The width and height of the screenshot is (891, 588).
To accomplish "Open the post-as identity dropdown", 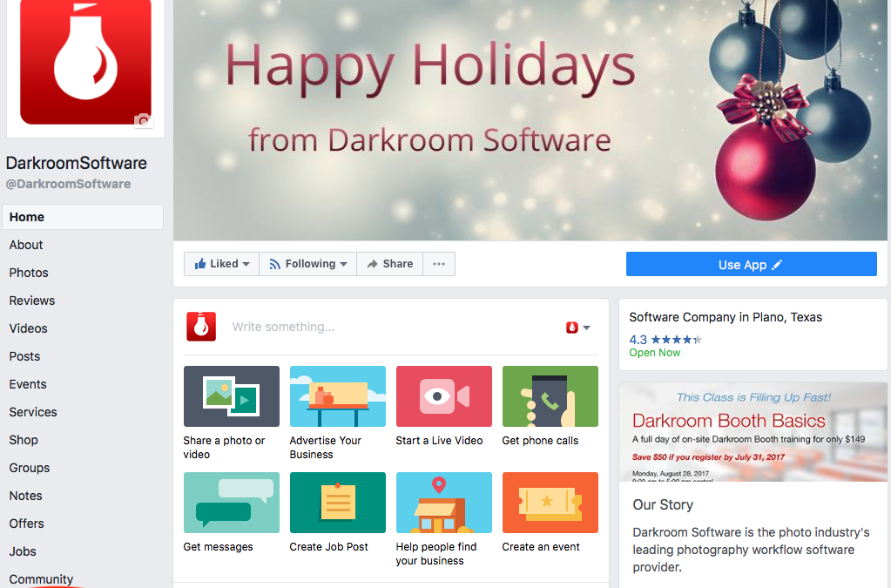I will (578, 328).
